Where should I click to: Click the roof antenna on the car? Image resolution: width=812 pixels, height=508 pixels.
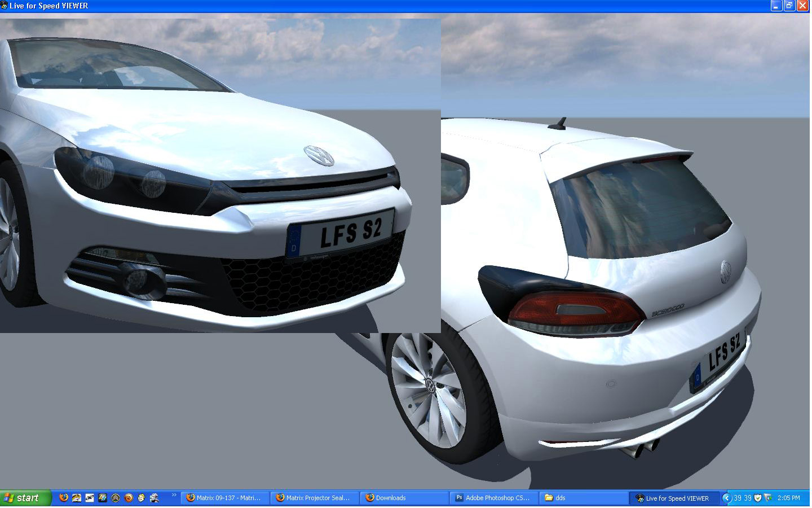coord(558,123)
